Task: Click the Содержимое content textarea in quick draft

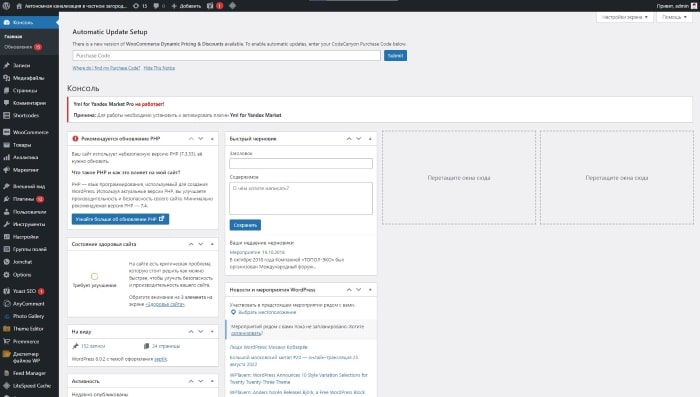Action: [301, 198]
